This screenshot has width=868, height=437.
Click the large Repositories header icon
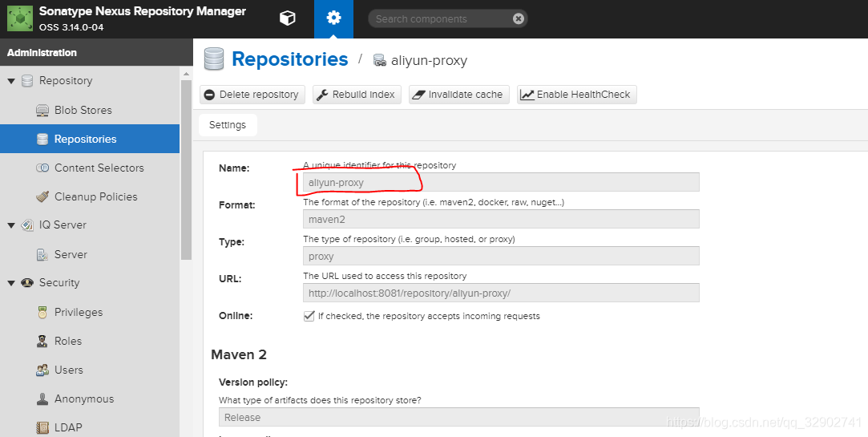coord(214,59)
